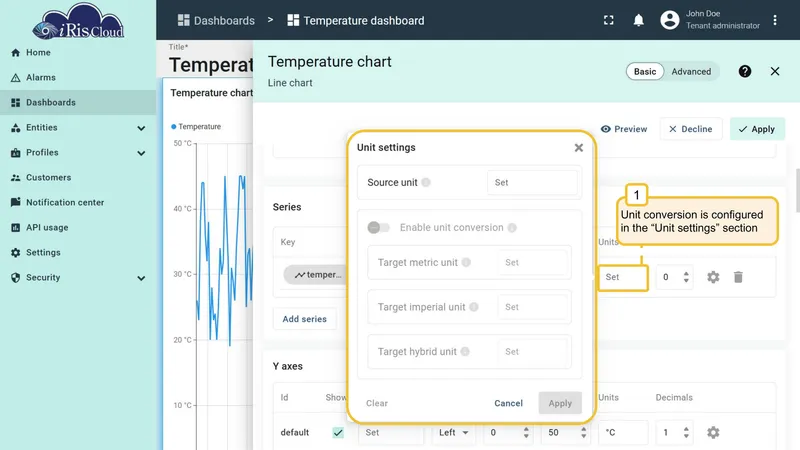Click Cancel in Unit settings dialog
800x450 pixels.
(508, 403)
